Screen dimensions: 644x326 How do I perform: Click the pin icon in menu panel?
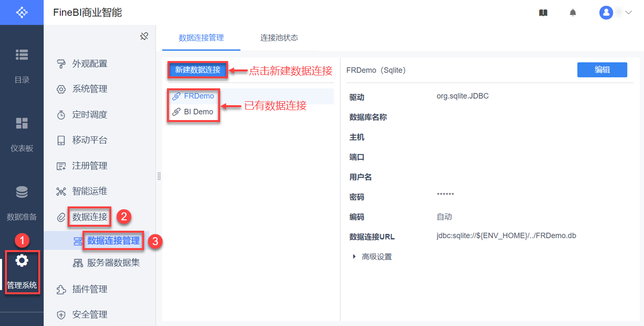click(144, 36)
